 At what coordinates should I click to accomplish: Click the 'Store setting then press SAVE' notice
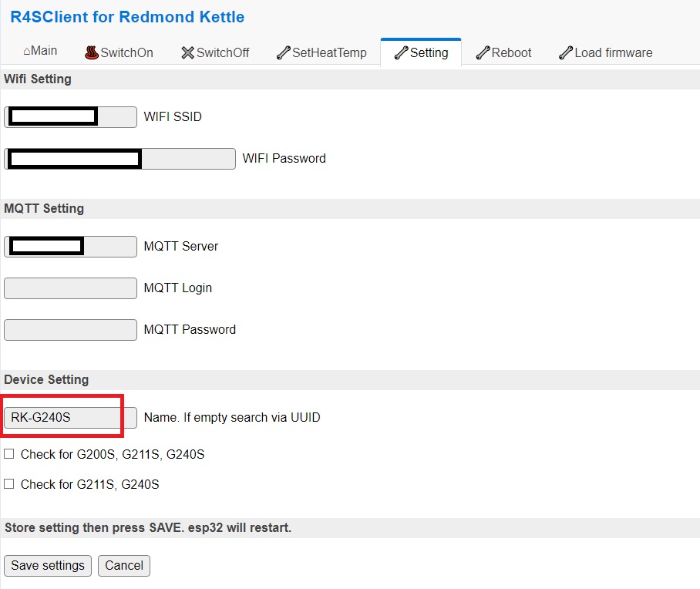pos(148,528)
